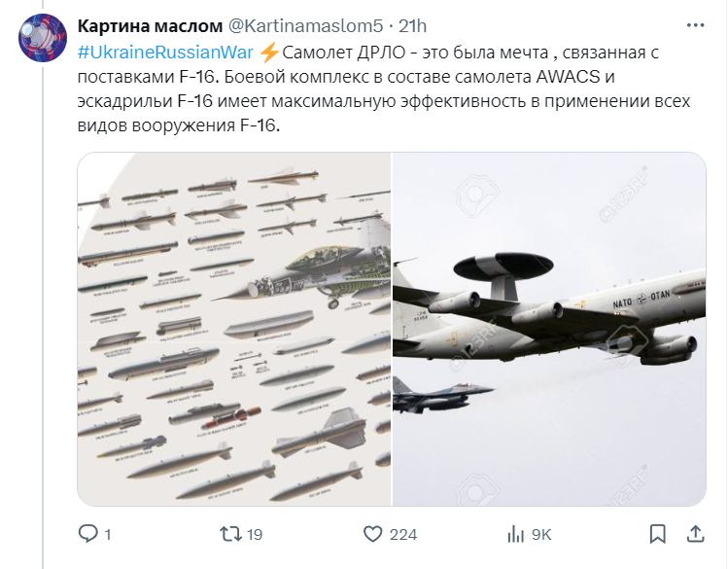Click the 19 reposts count
This screenshot has width=728, height=569.
coord(255,535)
